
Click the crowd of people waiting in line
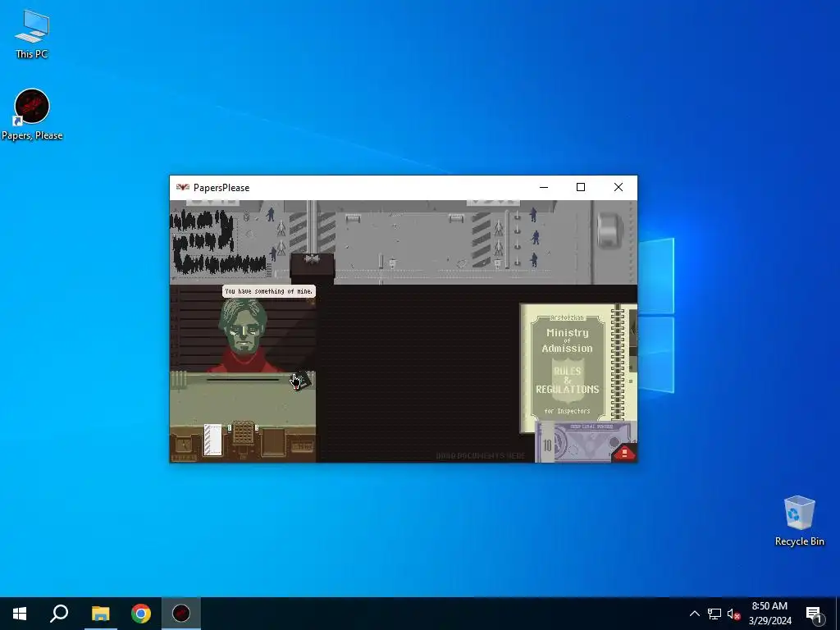tap(217, 241)
